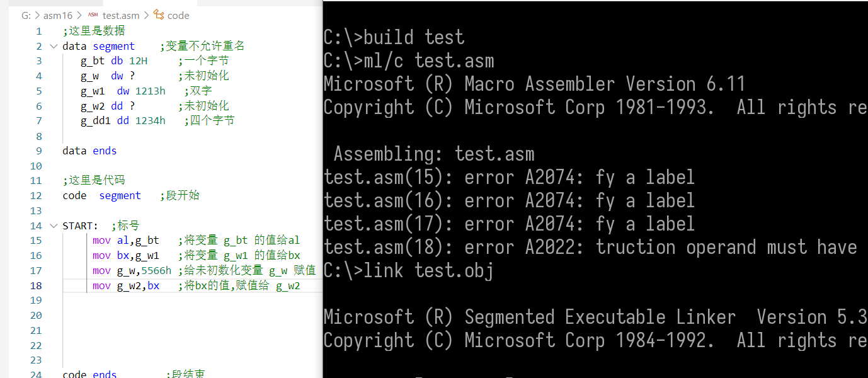Place cursor on g_bt db 12H line
This screenshot has width=868, height=378.
pyautogui.click(x=113, y=61)
